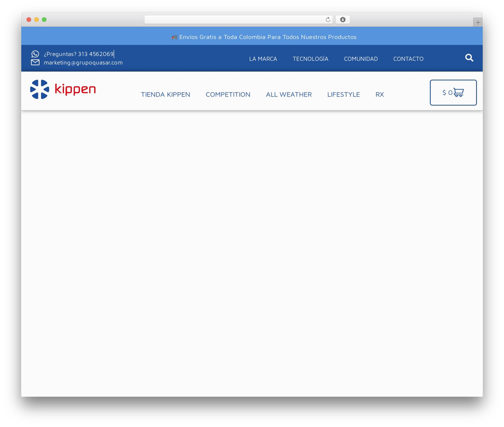Close the browser window

tap(29, 20)
